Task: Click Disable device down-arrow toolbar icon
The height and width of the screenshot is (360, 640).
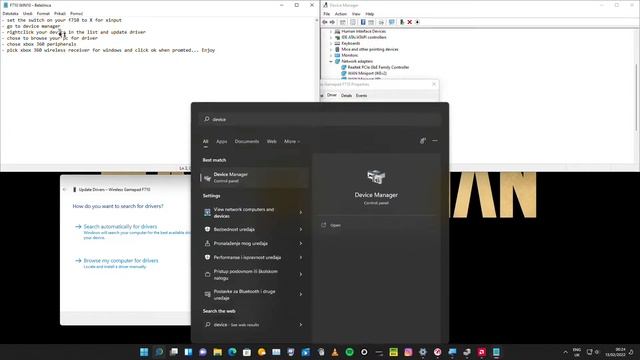Action: (x=417, y=22)
